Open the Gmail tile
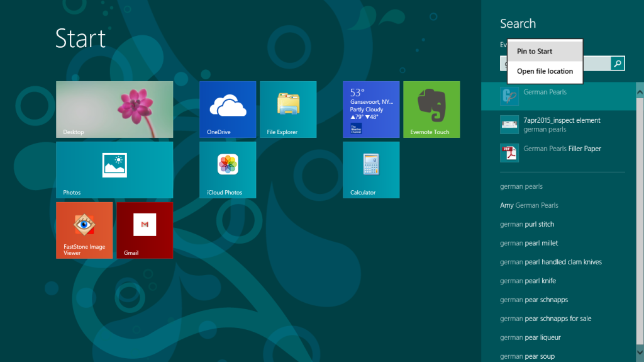644x362 pixels. (x=145, y=230)
